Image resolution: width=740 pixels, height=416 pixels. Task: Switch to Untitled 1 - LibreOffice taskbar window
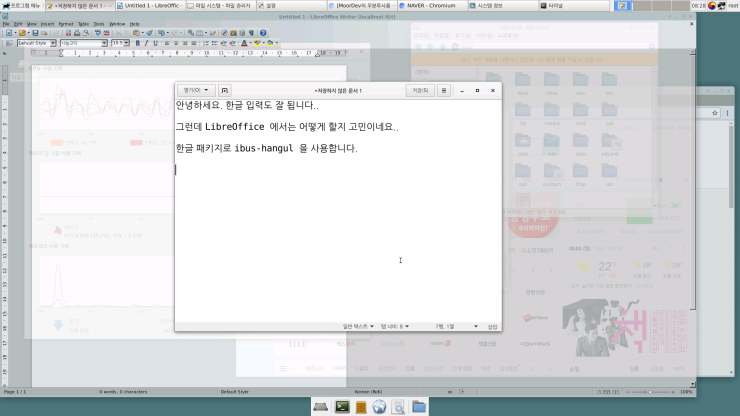[151, 6]
